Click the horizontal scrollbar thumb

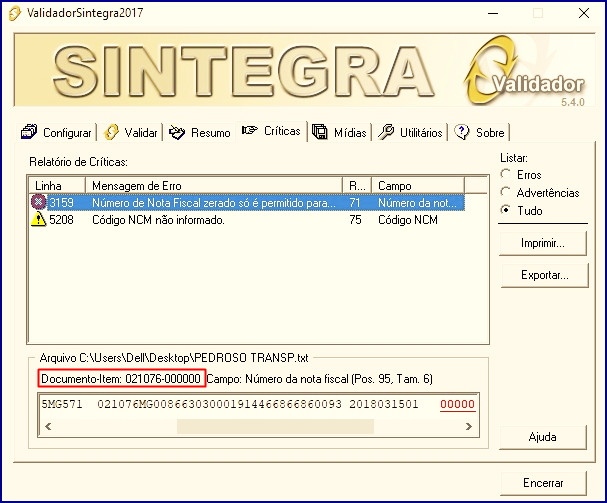275,426
